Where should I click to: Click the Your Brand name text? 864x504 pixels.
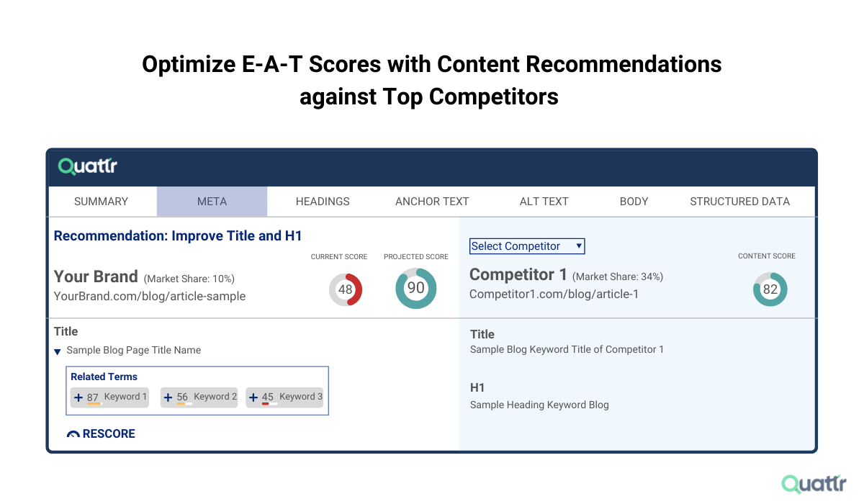96,276
